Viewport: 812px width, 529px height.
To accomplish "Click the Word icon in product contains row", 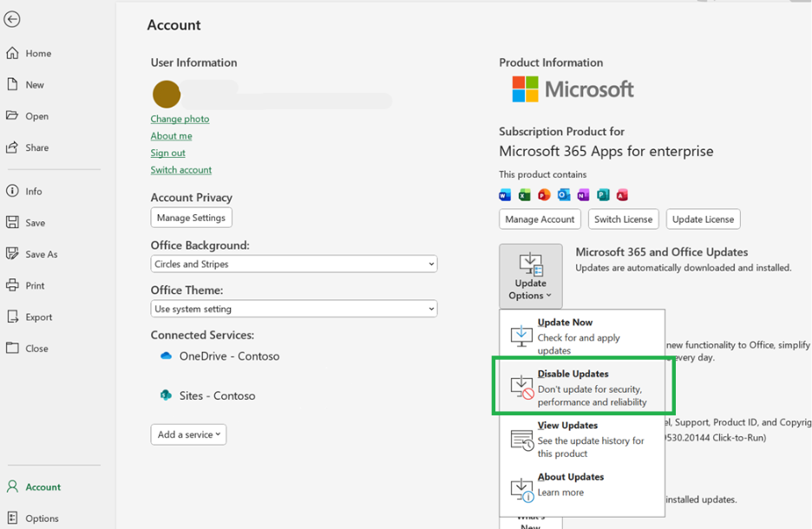I will pos(504,194).
